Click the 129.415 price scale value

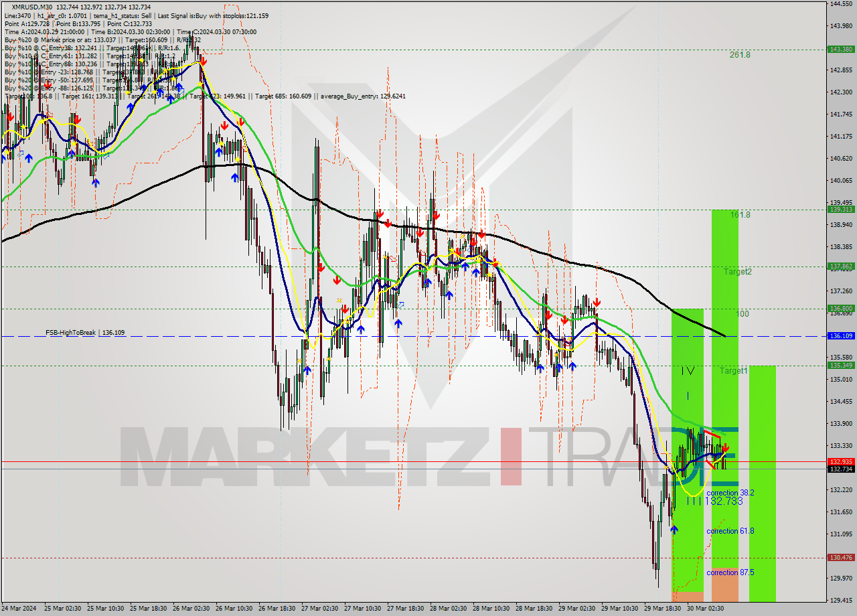point(841,601)
